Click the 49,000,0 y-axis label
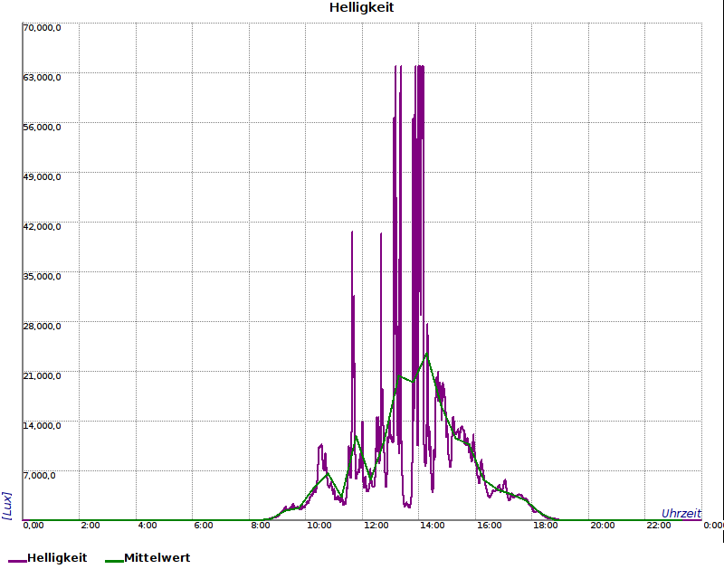 [x=42, y=177]
